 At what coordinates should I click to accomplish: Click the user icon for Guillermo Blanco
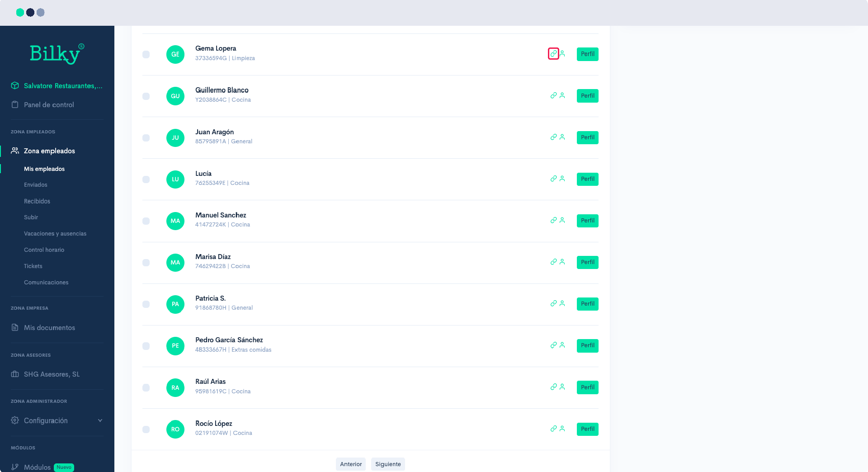(x=562, y=96)
